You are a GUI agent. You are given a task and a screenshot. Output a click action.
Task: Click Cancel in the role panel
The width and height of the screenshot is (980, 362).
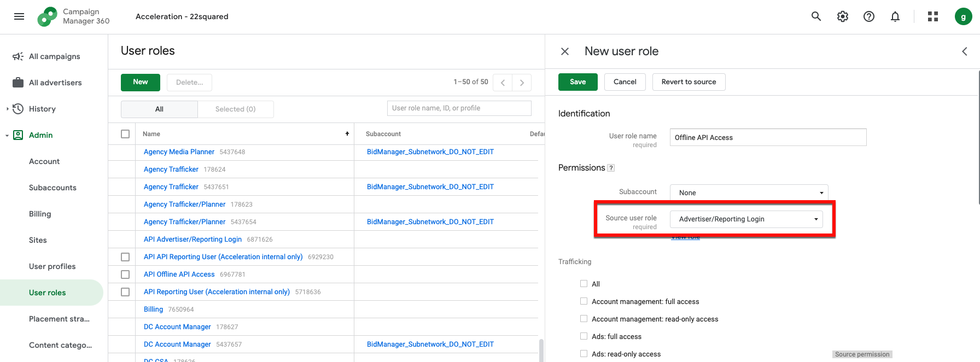click(625, 82)
